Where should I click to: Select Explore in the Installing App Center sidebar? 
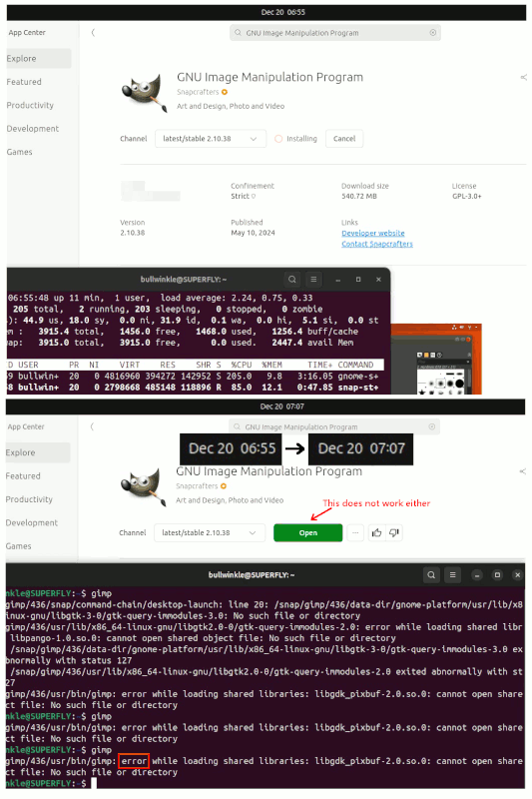[x=39, y=59]
